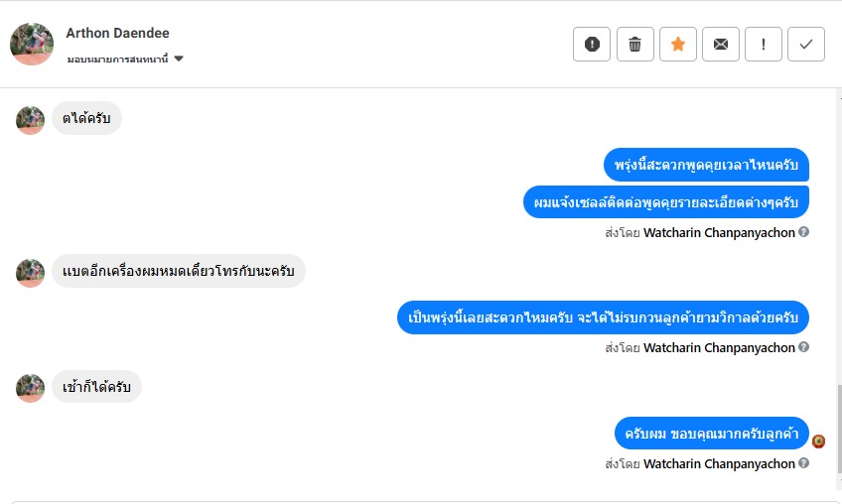Click the avatar next to "ตได้ครับ" message
The height and width of the screenshot is (504, 842).
pos(31,120)
